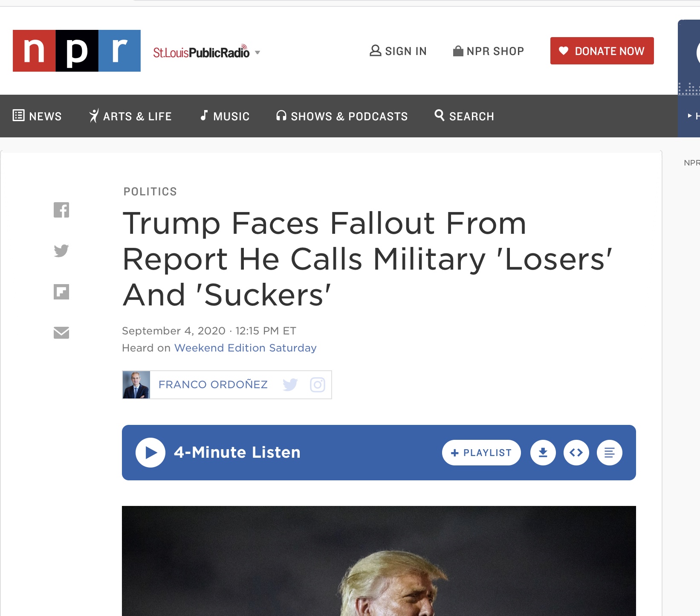Open the site Search
Viewport: 700px width, 616px height.
pos(464,116)
